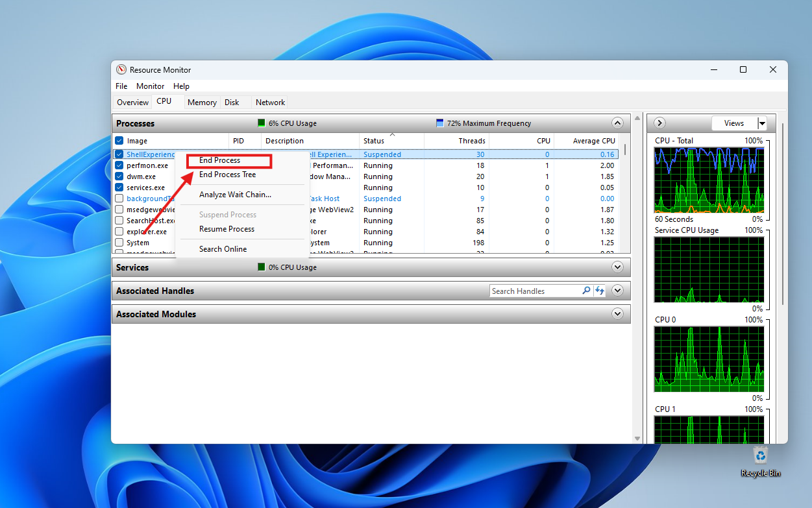The height and width of the screenshot is (508, 812).
Task: Choose End Process Tree option
Action: pyautogui.click(x=227, y=175)
